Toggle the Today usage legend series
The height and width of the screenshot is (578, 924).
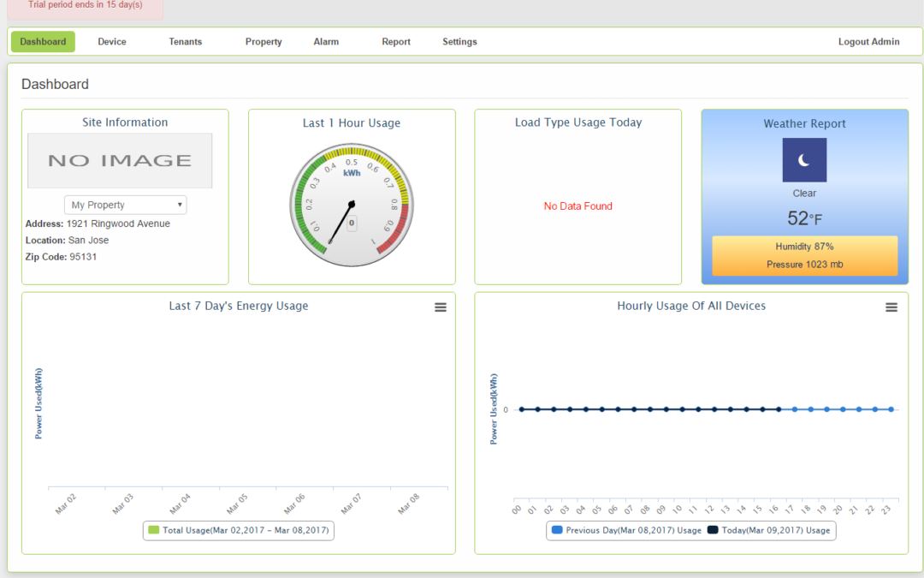point(769,530)
